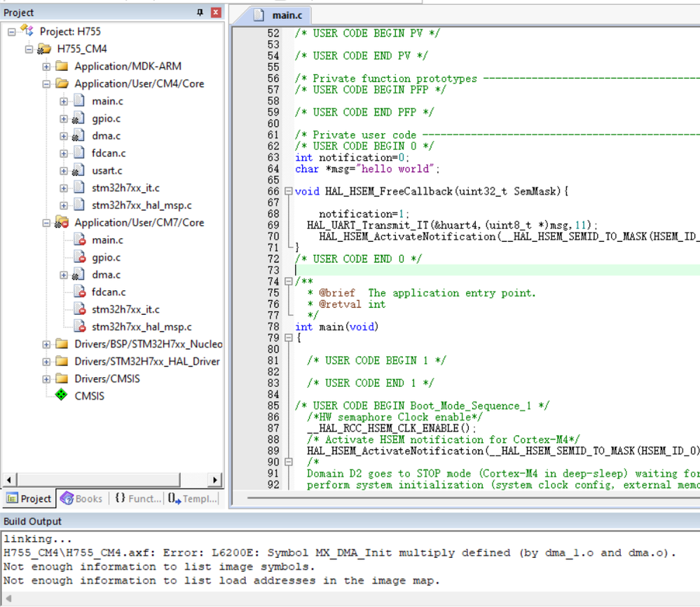Open the Templates tab
This screenshot has height=607, width=700.
click(192, 498)
